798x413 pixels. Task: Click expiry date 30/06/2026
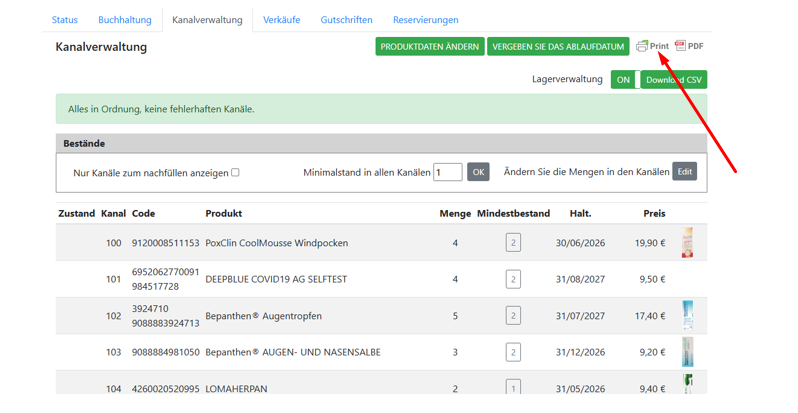pyautogui.click(x=580, y=243)
